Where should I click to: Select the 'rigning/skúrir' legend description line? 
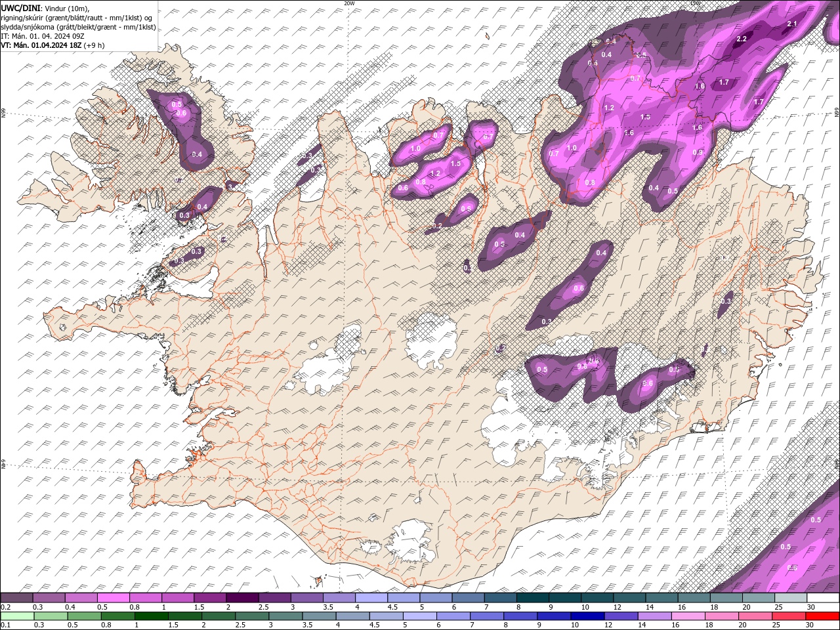(x=77, y=18)
